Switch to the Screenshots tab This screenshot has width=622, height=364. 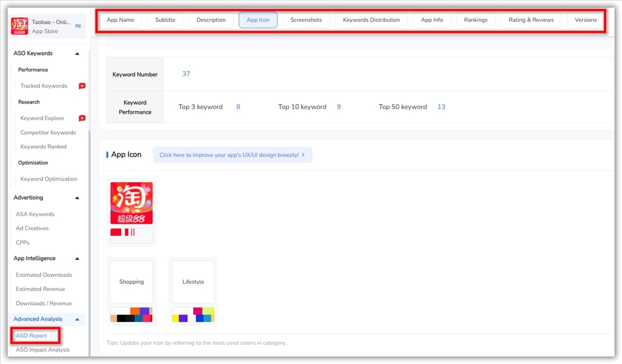306,20
